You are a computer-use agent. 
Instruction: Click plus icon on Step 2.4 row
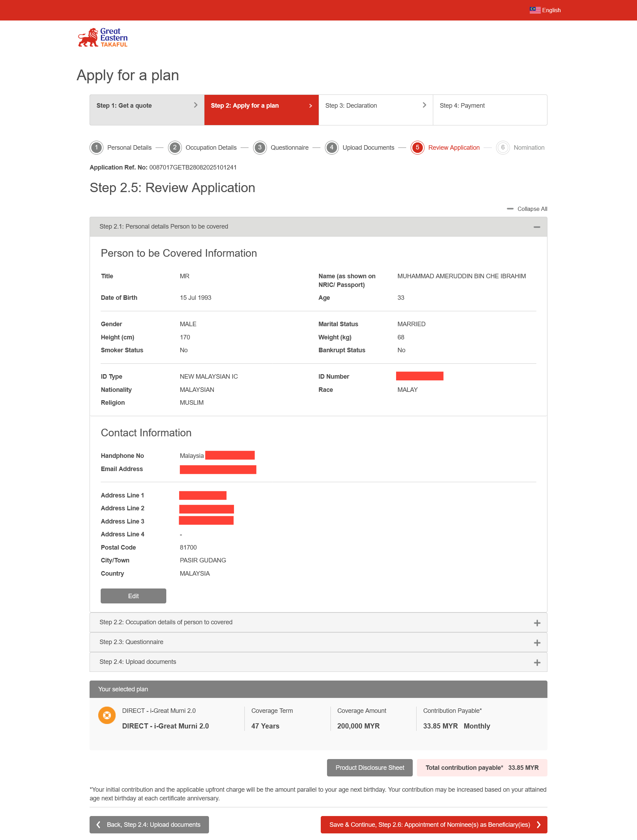tap(537, 663)
